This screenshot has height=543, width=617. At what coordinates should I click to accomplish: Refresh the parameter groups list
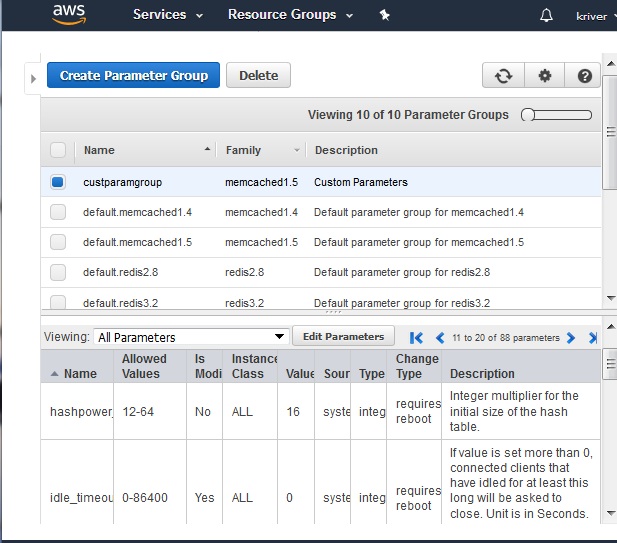503,76
